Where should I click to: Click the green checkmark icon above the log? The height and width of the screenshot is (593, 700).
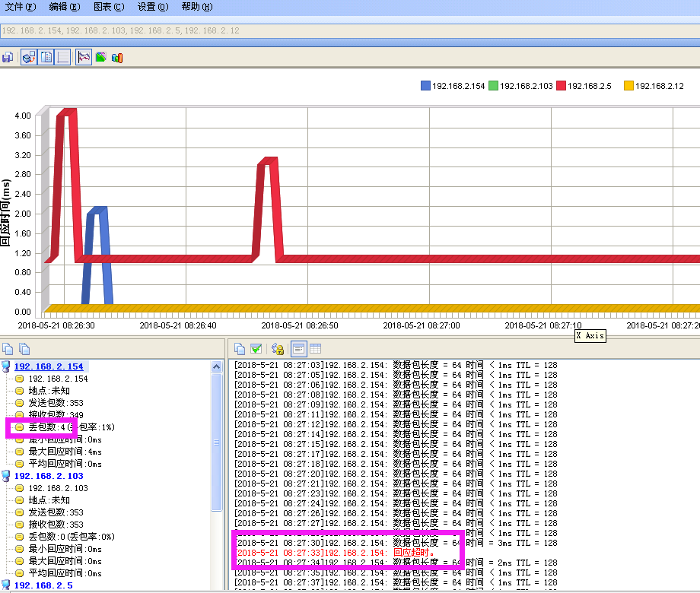(x=256, y=349)
